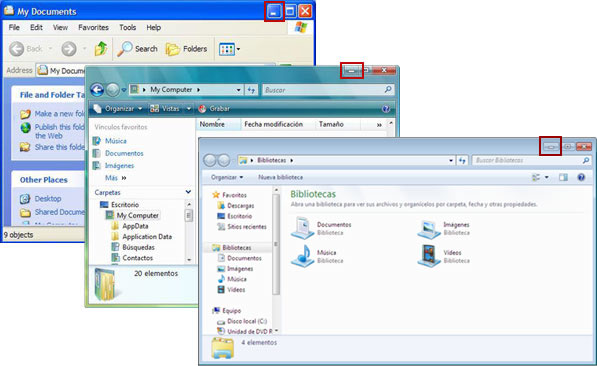Open address bar history dropdown in Vista window
The image size is (597, 366).
[239, 90]
